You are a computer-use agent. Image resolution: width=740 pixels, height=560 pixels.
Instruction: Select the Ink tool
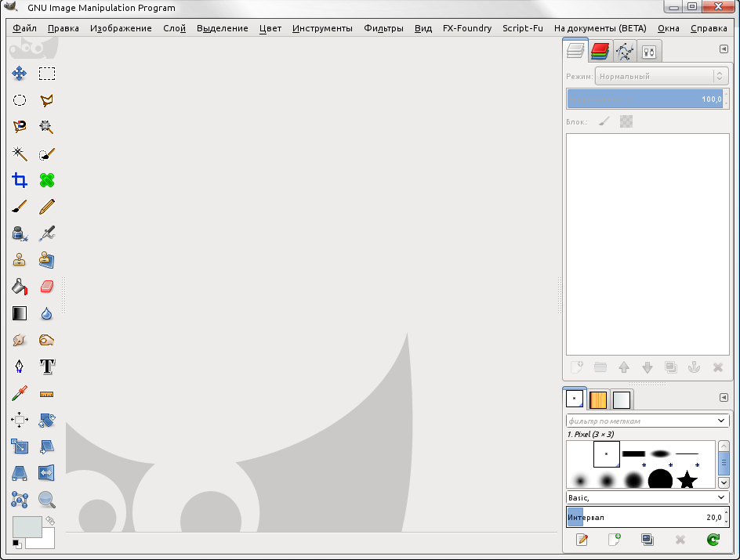(x=20, y=233)
